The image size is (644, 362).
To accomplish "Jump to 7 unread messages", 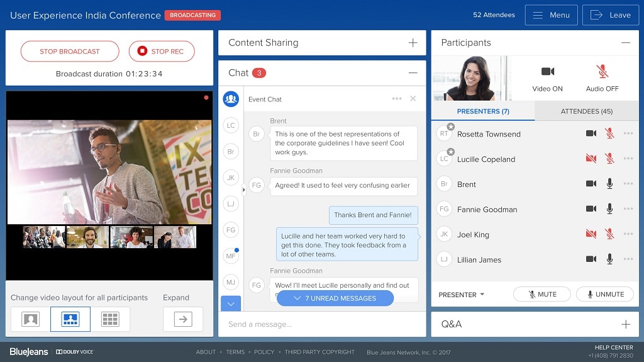I will coord(335,298).
